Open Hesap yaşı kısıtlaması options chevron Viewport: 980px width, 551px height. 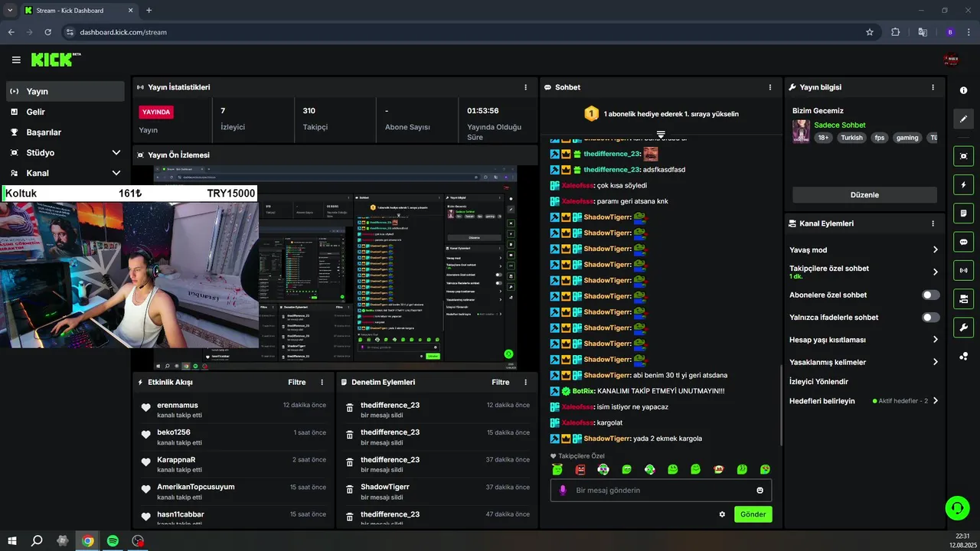pyautogui.click(x=936, y=340)
